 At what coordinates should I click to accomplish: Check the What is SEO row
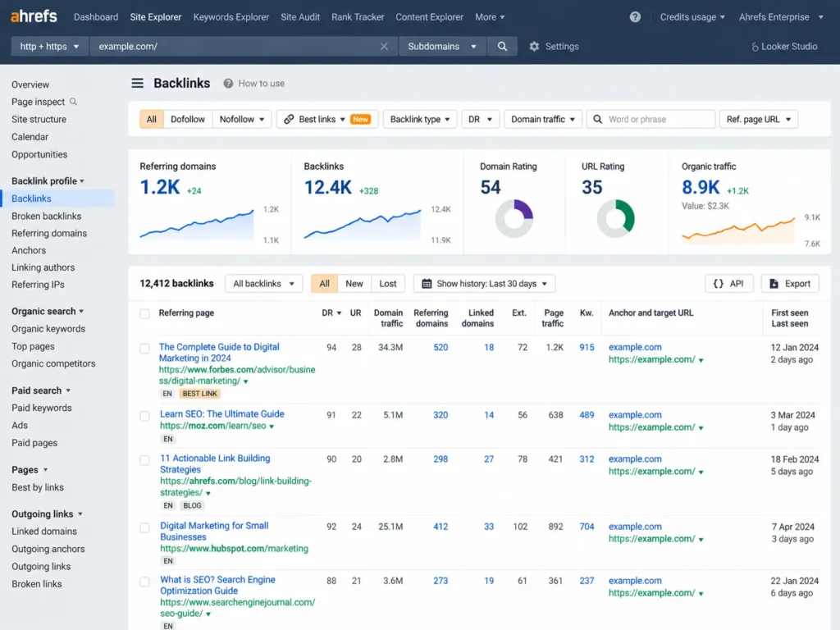(x=144, y=582)
